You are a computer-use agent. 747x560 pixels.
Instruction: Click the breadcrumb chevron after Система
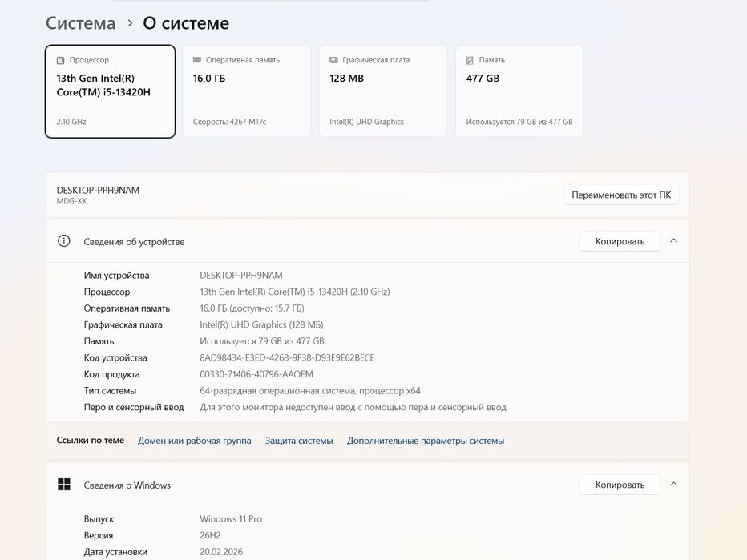click(x=130, y=23)
